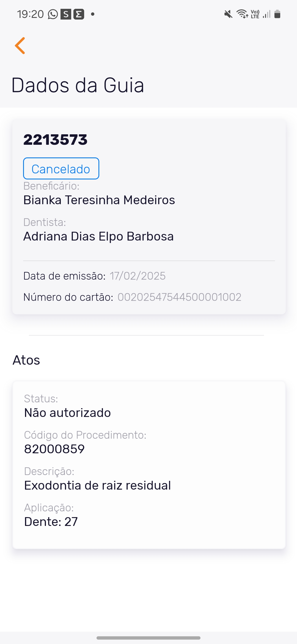Screen dimensions: 297x644
Task: Tap the Dente: 27 application entry
Action: coord(51,522)
